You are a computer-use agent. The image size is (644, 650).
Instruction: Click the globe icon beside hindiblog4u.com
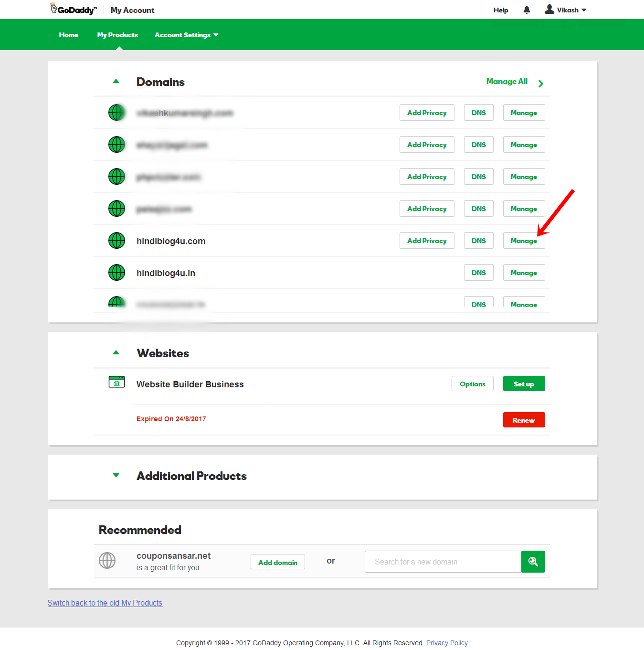pos(116,241)
